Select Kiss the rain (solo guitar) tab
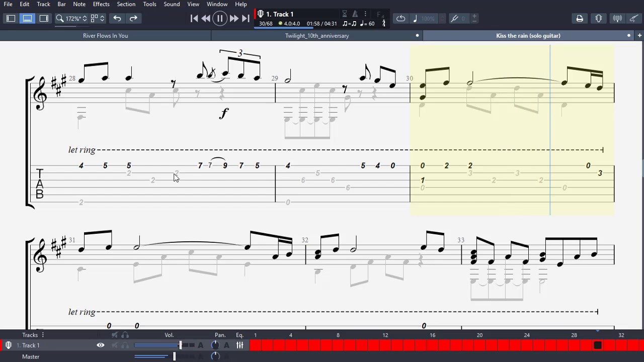Screen dimensions: 644x362 (528, 36)
